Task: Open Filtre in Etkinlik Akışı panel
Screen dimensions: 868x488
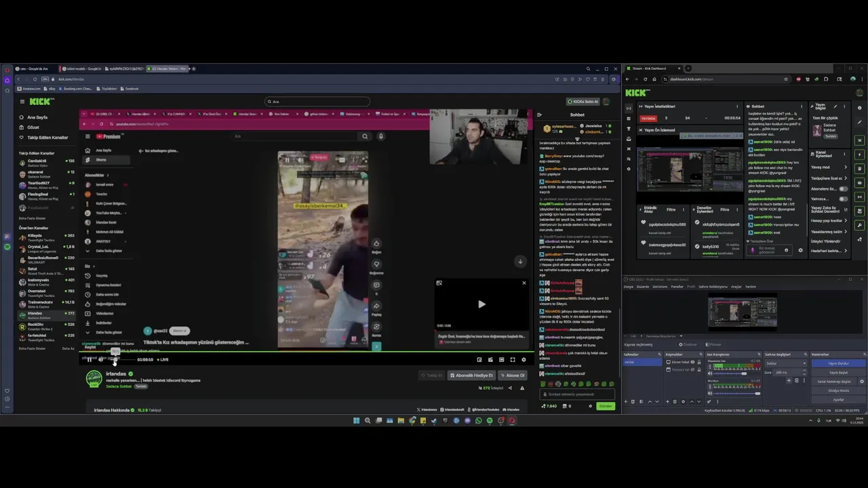Action: point(671,209)
